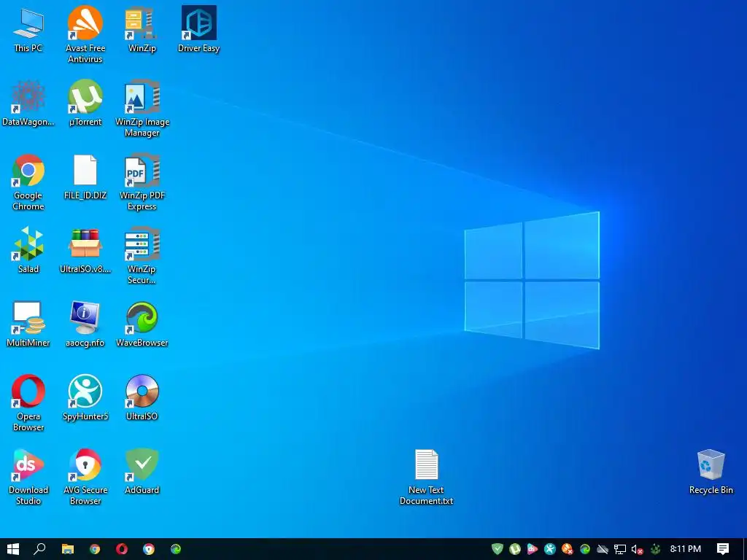
Task: Click the Show Desktop strip at taskbar end
Action: [x=745, y=549]
